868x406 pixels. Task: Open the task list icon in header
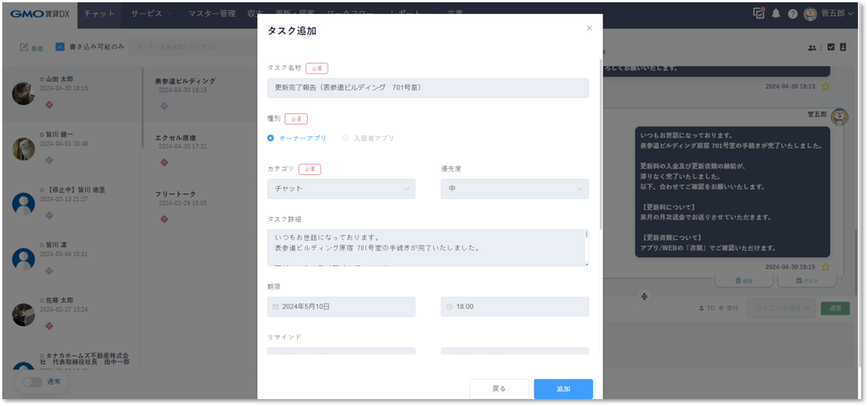(759, 14)
